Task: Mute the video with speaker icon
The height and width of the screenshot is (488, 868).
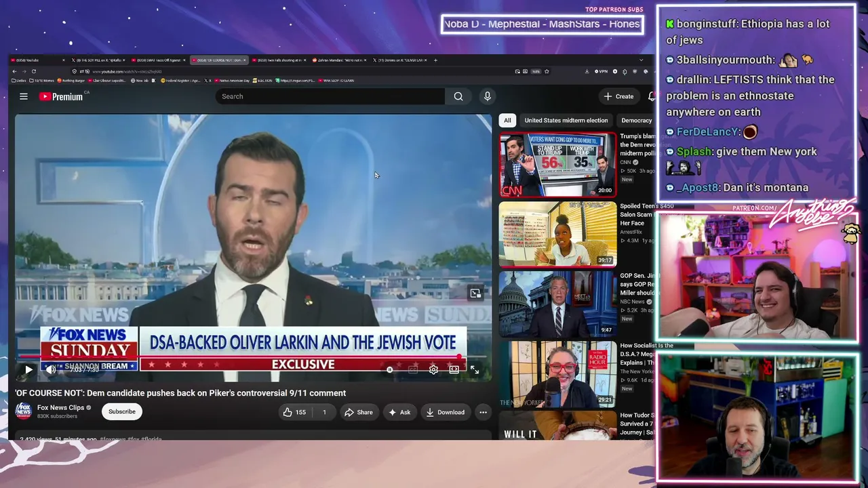Action: [50, 370]
